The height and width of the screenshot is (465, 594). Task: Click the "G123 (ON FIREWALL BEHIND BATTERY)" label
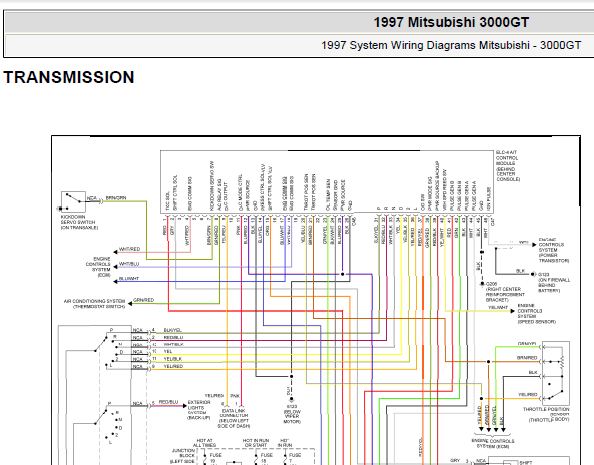click(554, 283)
